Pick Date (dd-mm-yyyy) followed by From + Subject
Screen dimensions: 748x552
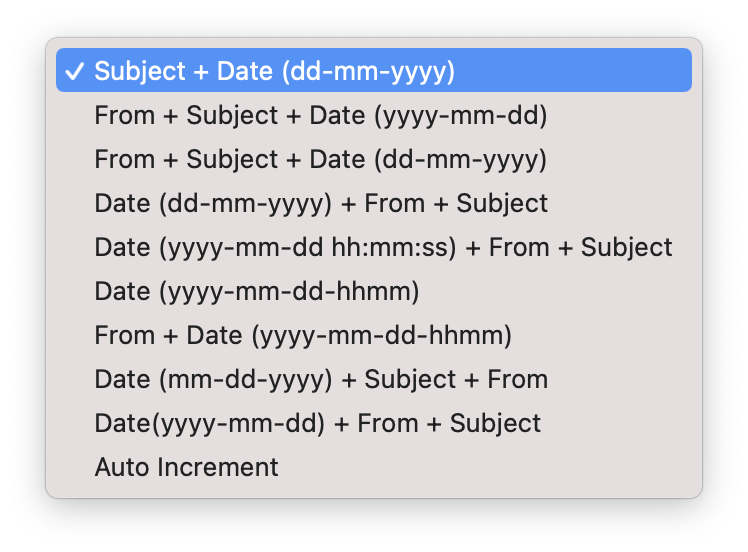[320, 203]
